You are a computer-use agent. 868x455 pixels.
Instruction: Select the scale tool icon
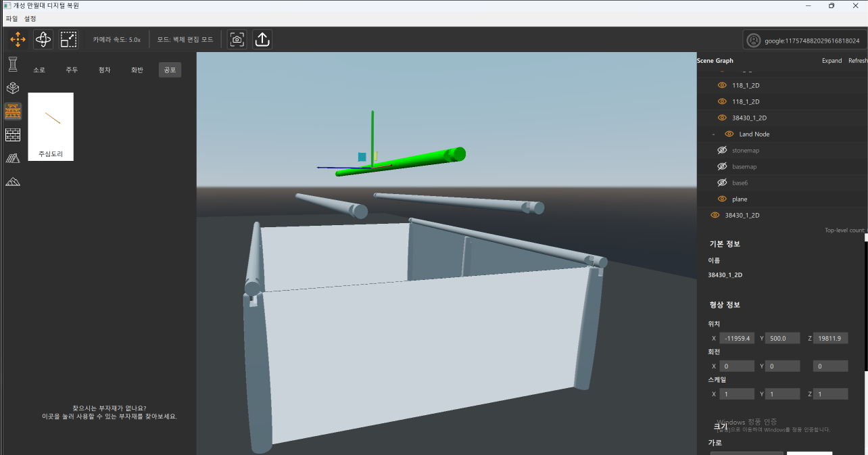tap(68, 40)
